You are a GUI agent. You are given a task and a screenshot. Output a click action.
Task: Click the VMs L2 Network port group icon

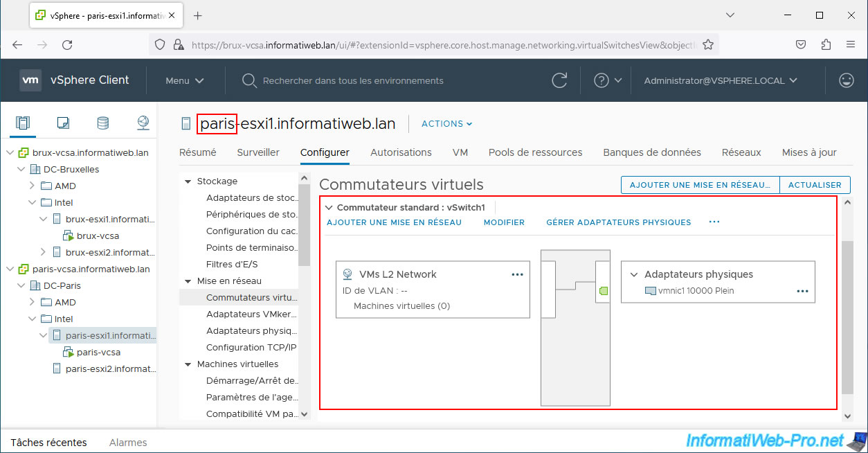(347, 274)
